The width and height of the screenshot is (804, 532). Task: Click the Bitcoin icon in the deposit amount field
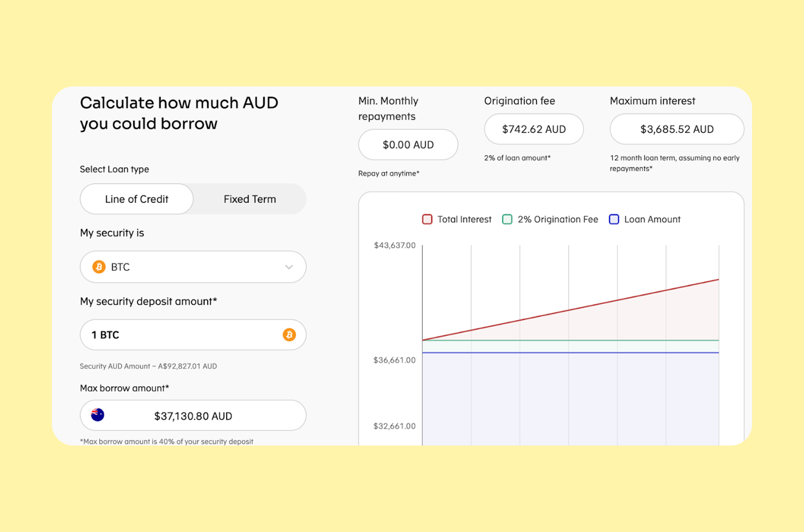[x=290, y=335]
